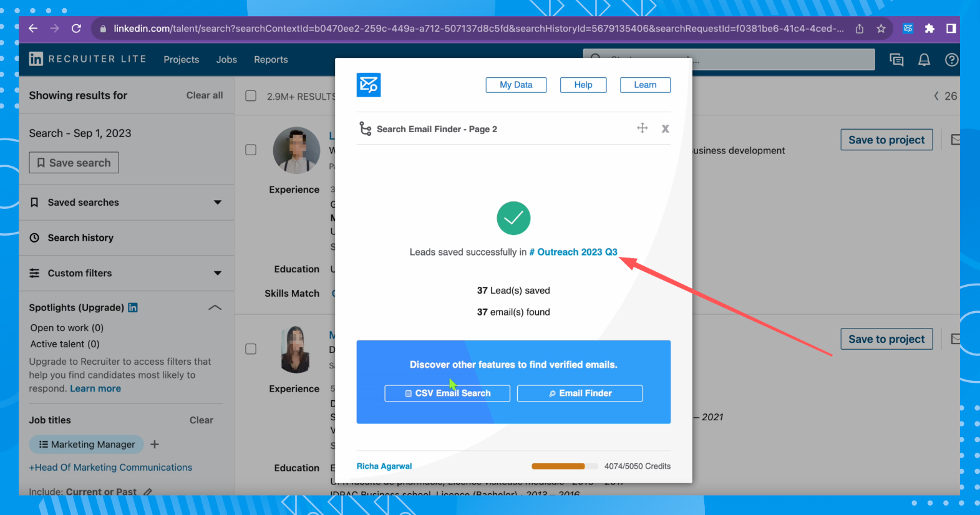Save second candidate to project

point(886,339)
